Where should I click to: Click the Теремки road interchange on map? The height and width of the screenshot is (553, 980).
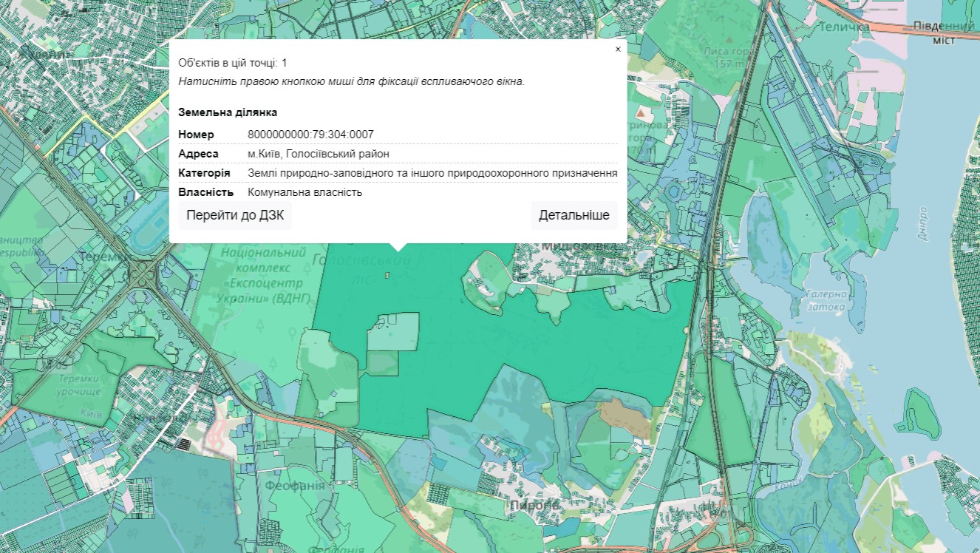pyautogui.click(x=143, y=275)
